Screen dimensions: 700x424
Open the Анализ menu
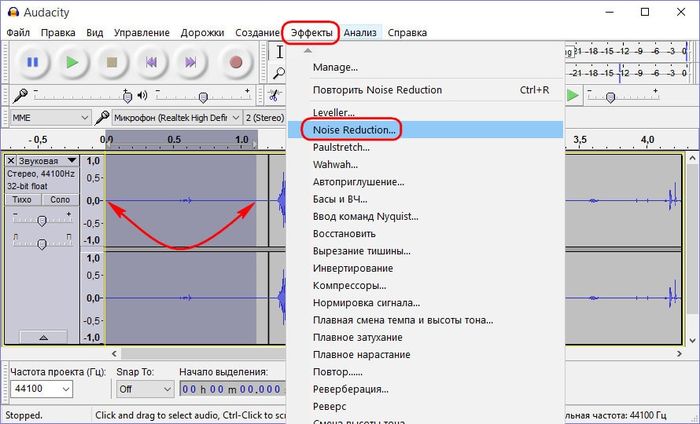click(x=360, y=33)
